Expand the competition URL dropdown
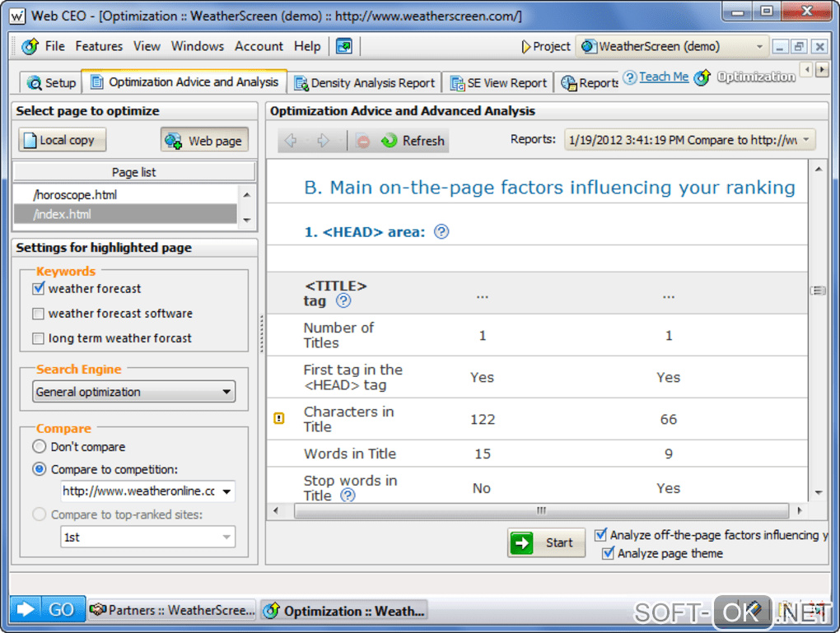 (x=226, y=491)
